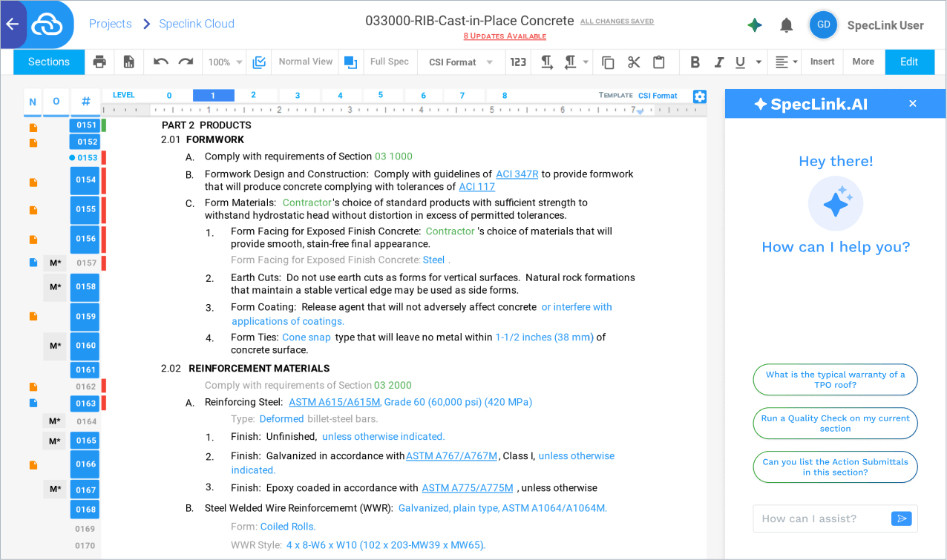Open the GD user avatar menu
This screenshot has height=560, width=947.
(x=824, y=24)
